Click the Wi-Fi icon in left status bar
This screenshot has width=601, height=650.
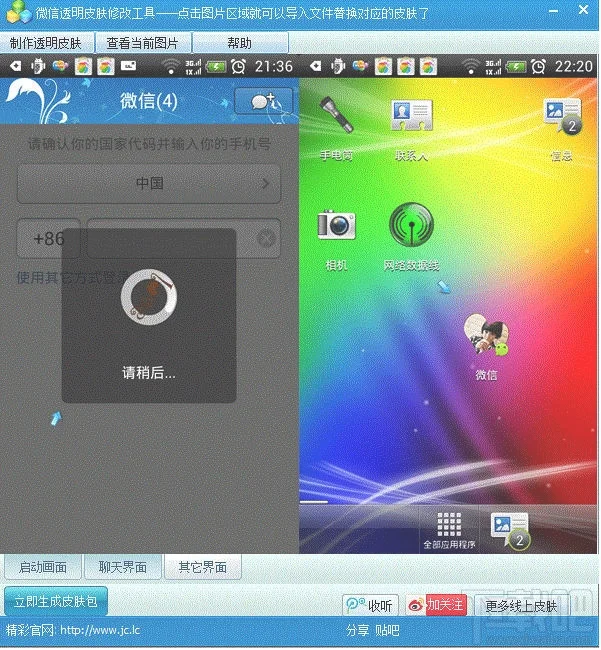[x=171, y=66]
